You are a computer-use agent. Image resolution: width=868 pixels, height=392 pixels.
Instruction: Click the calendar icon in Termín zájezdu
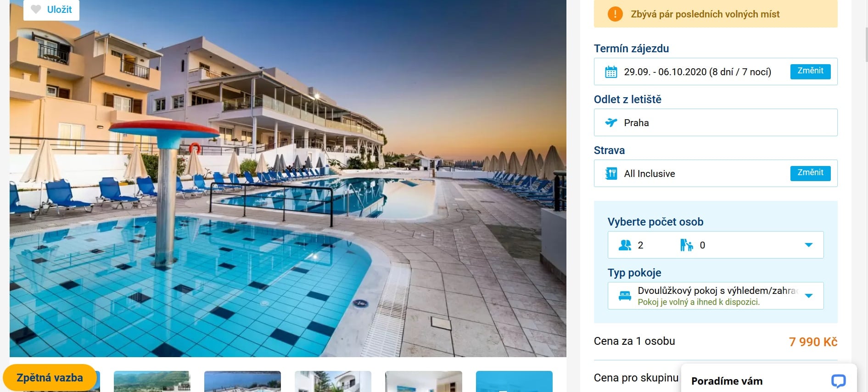[611, 72]
